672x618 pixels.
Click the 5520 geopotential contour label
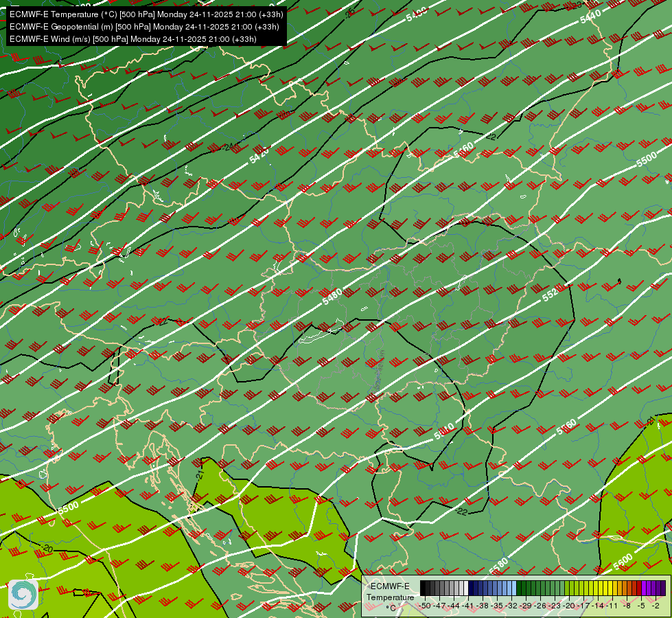[x=550, y=293]
